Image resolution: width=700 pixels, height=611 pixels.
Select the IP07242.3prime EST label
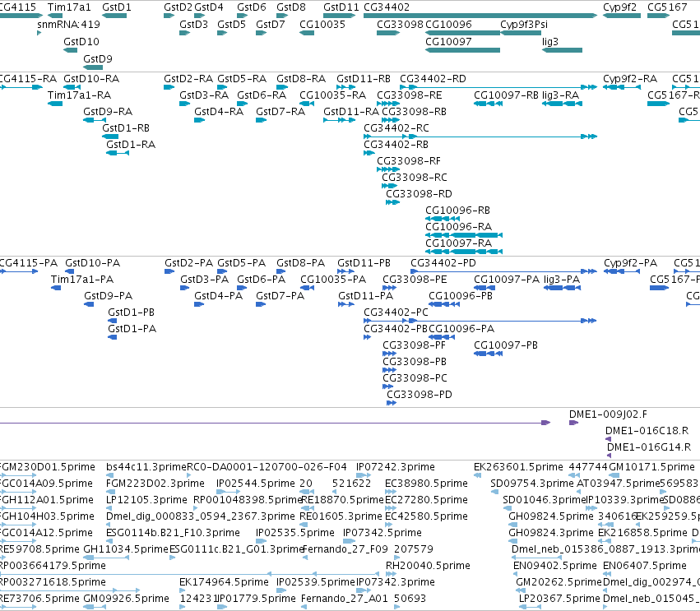click(396, 467)
